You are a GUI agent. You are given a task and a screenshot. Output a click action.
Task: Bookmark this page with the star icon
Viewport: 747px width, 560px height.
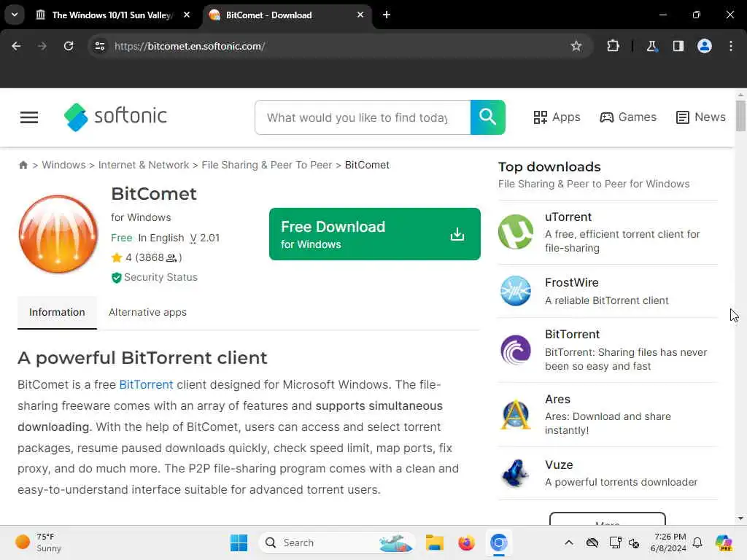[576, 46]
